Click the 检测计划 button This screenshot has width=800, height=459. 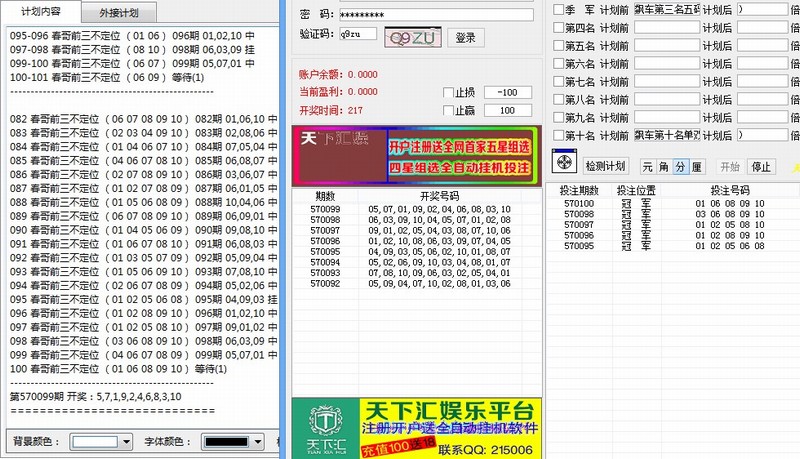tap(604, 166)
